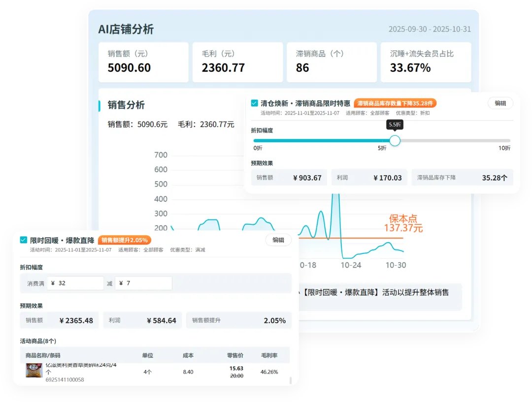Click the 15.63 retail price value

(x=236, y=369)
